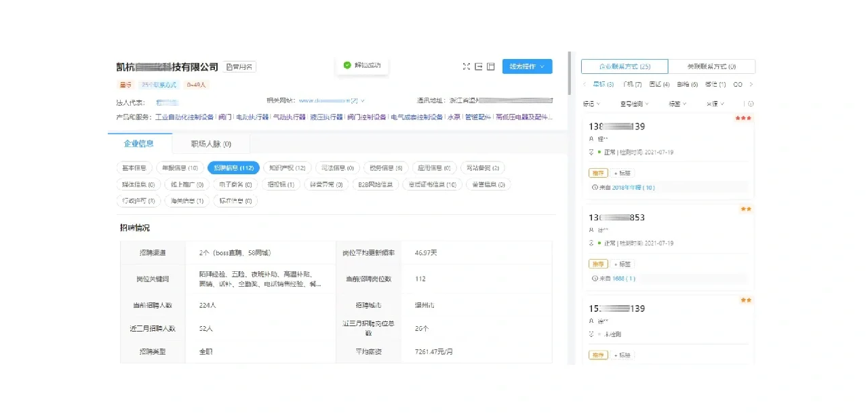Click the export arrow icon in top toolbar

pos(479,66)
